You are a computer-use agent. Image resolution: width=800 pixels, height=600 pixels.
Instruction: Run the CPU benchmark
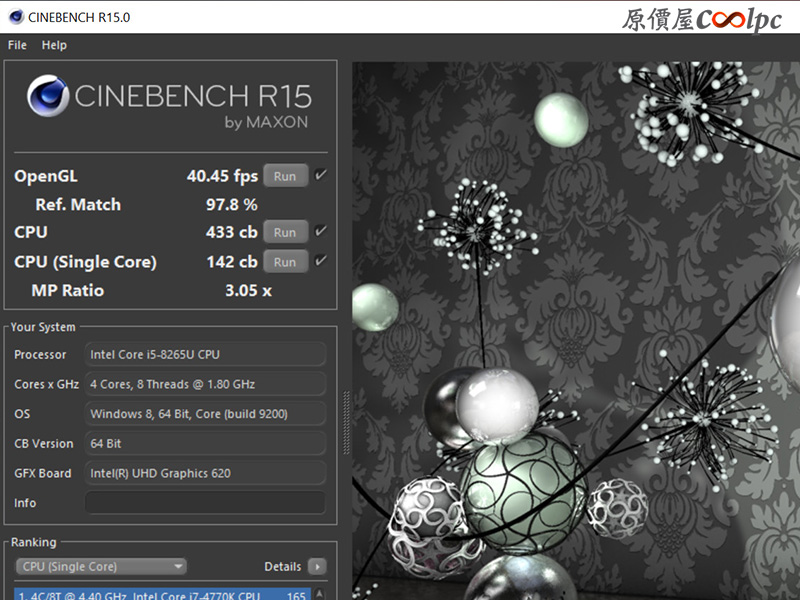point(285,232)
